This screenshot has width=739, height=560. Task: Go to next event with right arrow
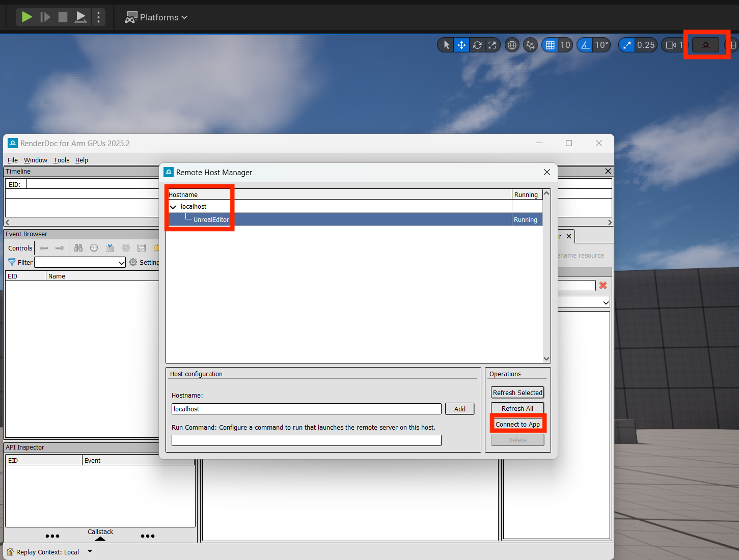[60, 248]
